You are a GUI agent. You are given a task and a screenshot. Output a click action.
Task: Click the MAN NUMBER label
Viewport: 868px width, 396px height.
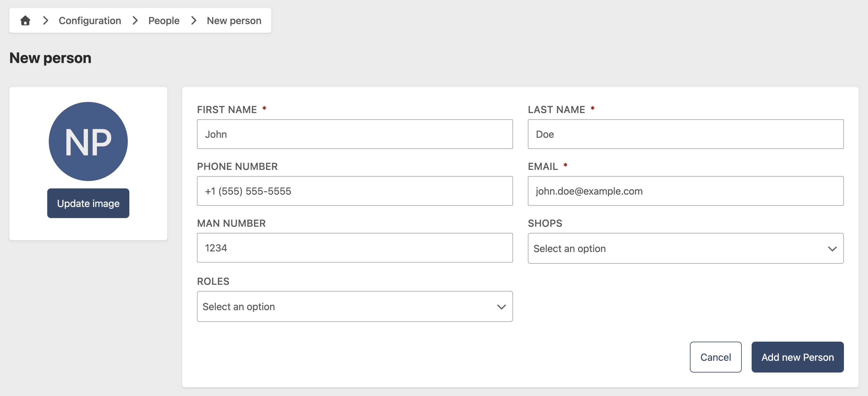click(x=231, y=223)
